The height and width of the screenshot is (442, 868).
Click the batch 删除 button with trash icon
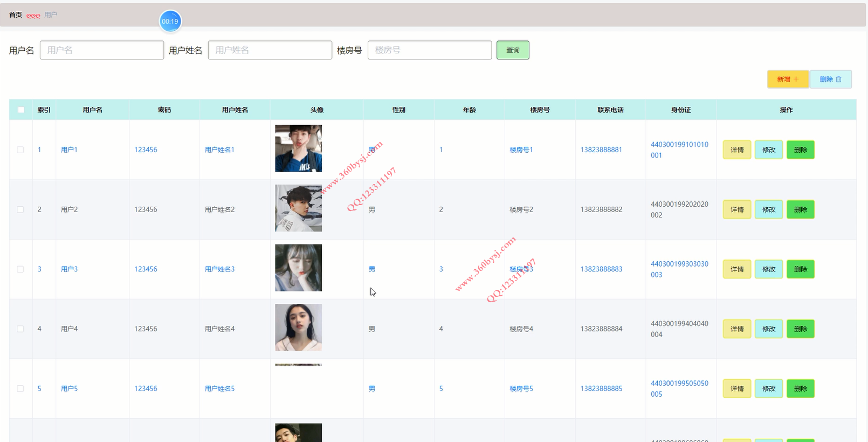point(830,79)
